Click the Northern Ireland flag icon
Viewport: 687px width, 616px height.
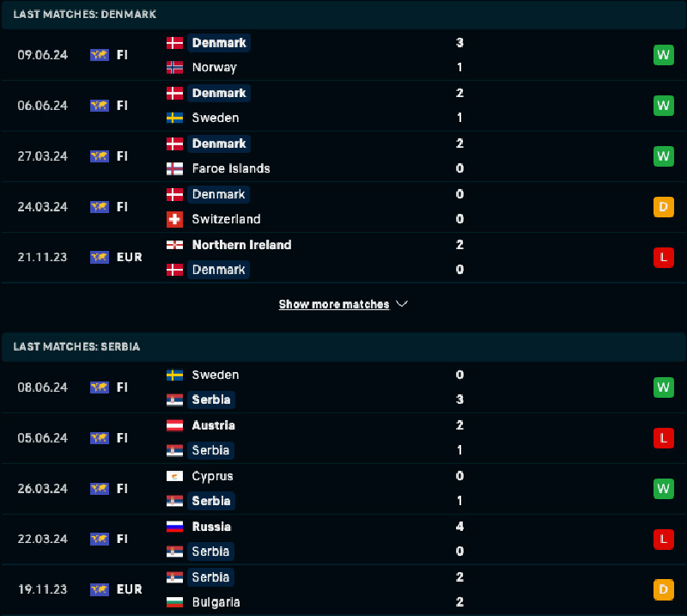[174, 245]
